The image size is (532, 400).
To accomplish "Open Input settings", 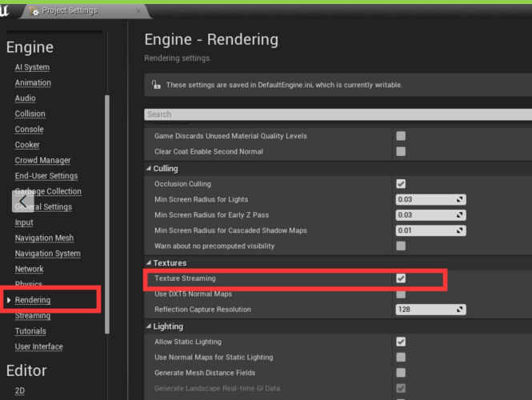I will (24, 222).
